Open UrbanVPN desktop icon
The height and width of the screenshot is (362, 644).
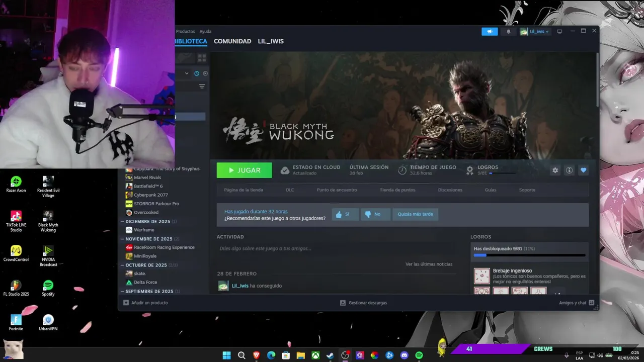click(48, 322)
